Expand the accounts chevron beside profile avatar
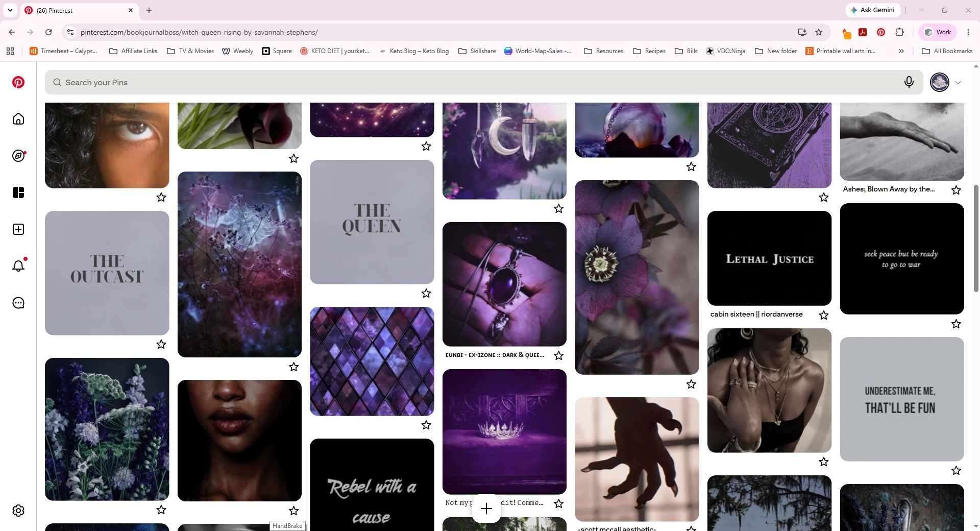The width and height of the screenshot is (980, 531). click(x=958, y=83)
